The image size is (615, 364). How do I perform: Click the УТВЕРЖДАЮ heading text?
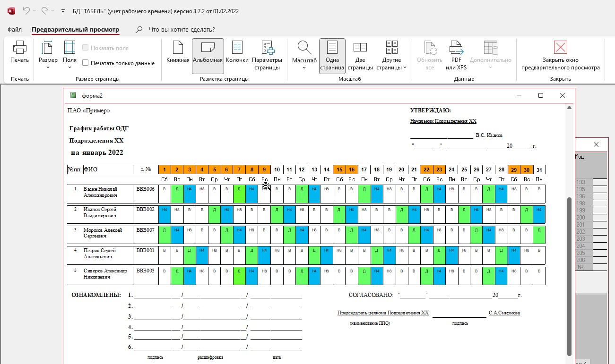[431, 110]
